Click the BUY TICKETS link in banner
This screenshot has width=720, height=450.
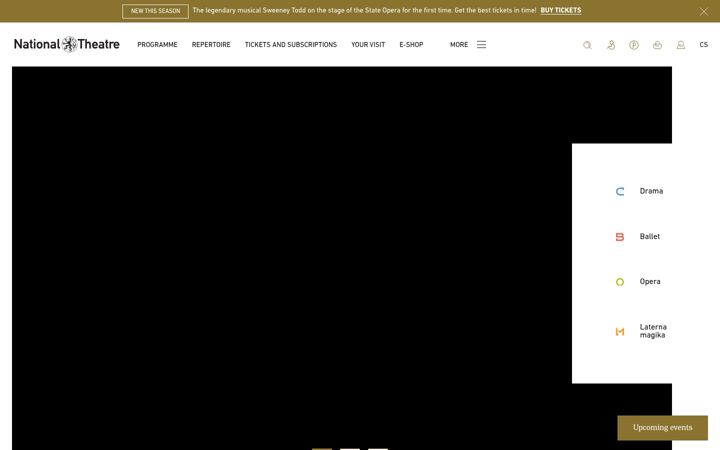pyautogui.click(x=561, y=11)
